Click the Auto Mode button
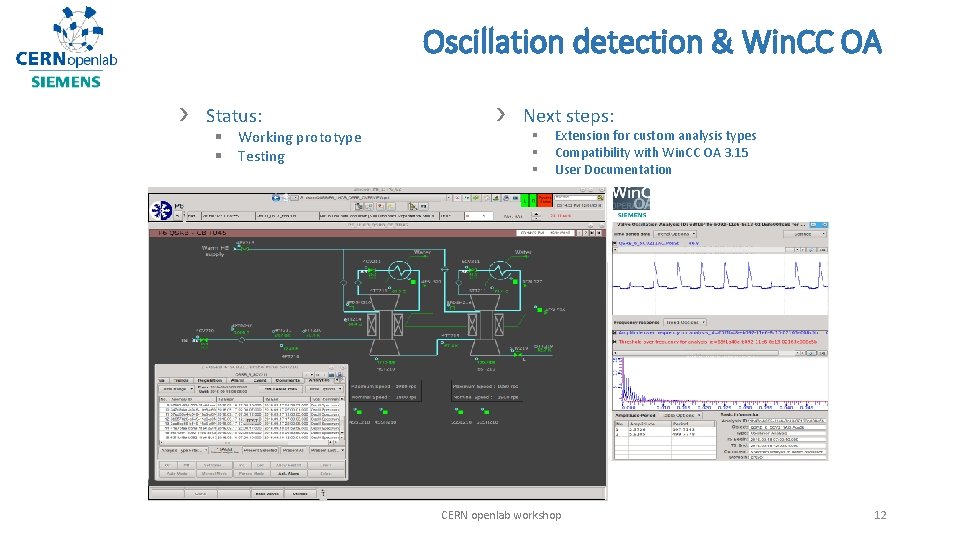 click(x=177, y=473)
